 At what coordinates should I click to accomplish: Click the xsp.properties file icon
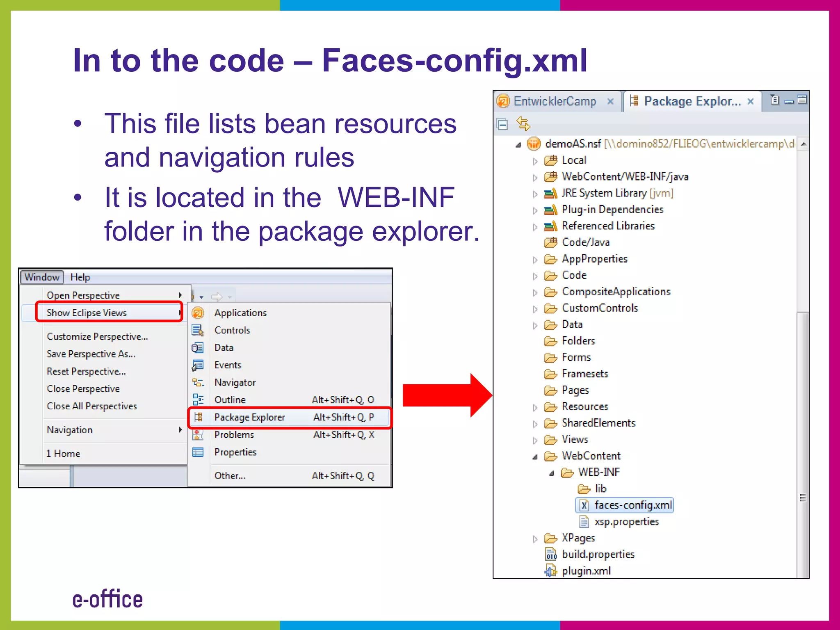click(584, 522)
